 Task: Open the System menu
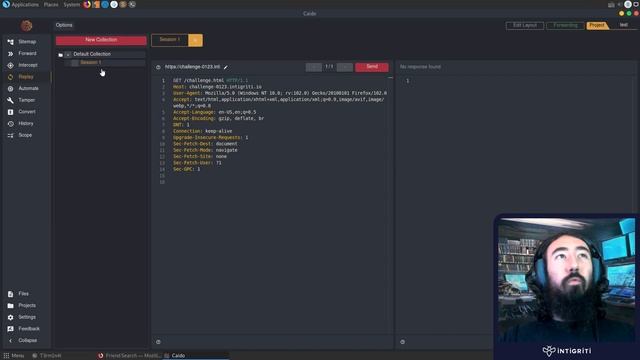coord(71,4)
